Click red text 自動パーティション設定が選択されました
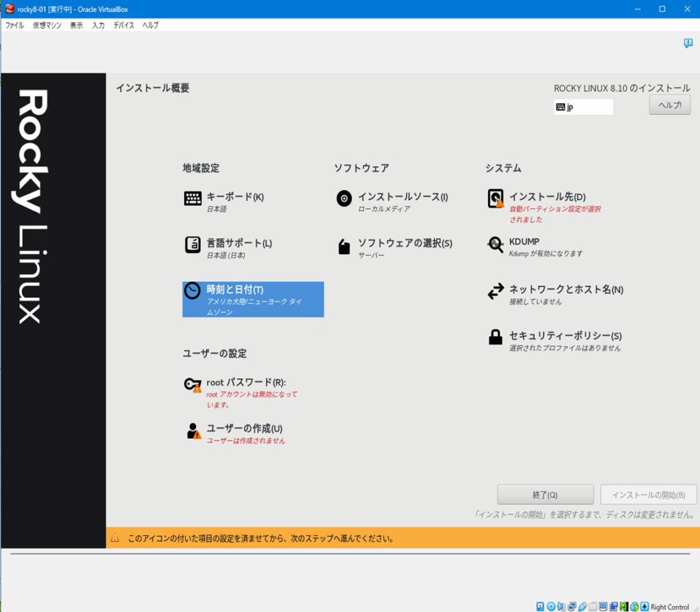 coord(555,214)
